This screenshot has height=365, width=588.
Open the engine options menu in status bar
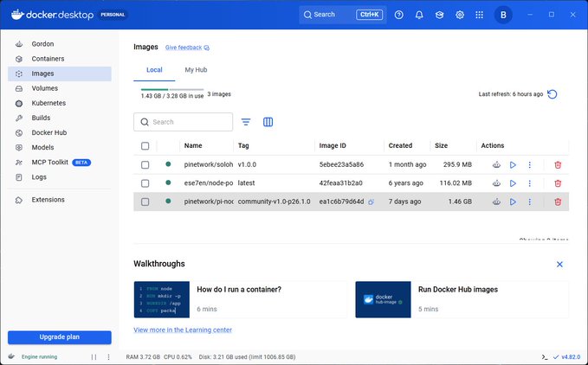pyautogui.click(x=108, y=357)
